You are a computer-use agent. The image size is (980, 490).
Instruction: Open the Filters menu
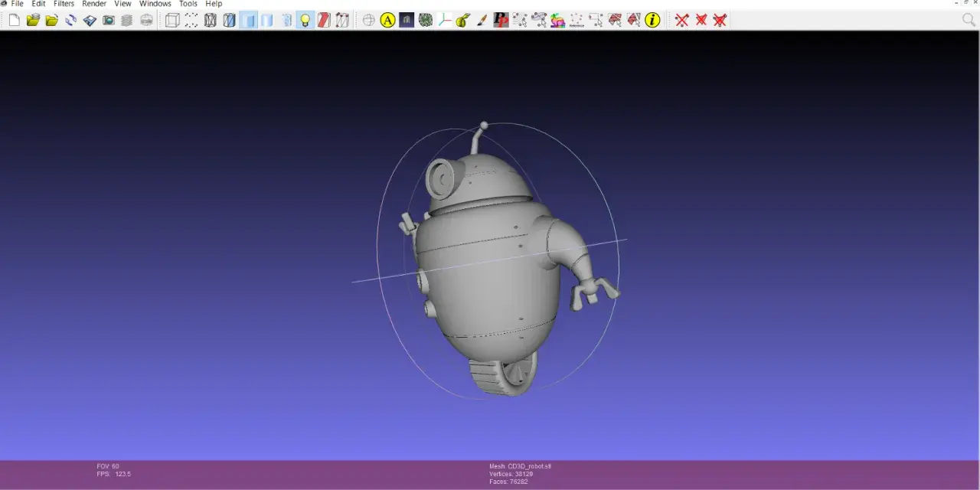[x=64, y=4]
